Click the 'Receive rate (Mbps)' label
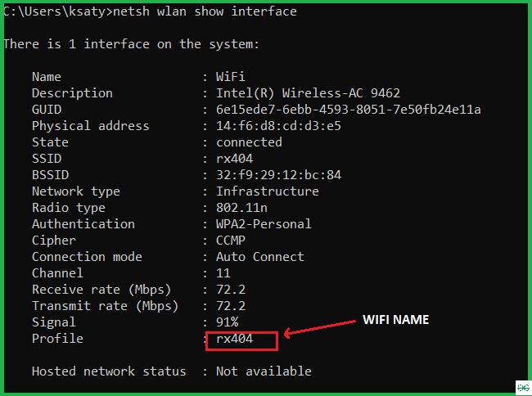Image resolution: width=532 pixels, height=396 pixels. coord(101,290)
